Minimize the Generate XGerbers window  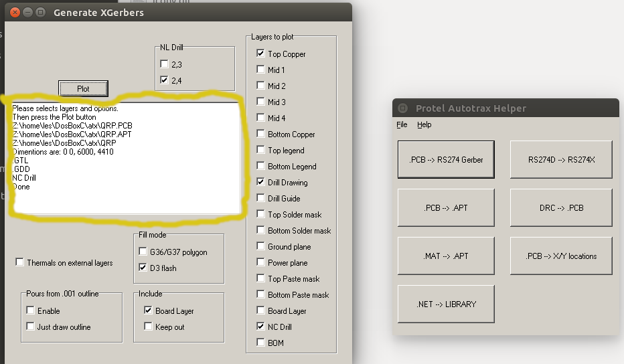pos(28,12)
